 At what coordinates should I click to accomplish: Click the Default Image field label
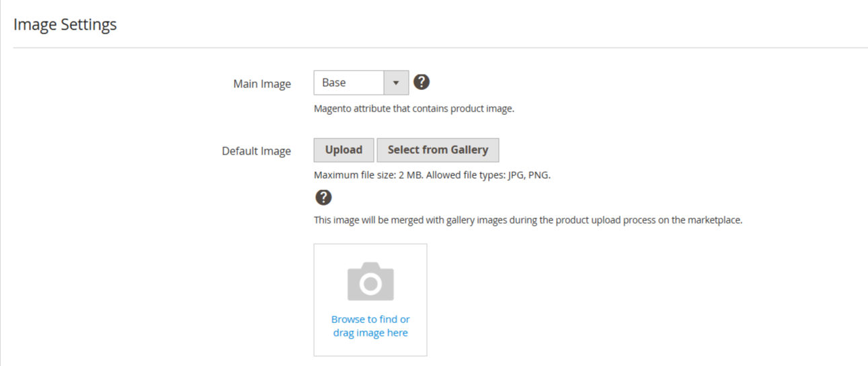pos(256,151)
